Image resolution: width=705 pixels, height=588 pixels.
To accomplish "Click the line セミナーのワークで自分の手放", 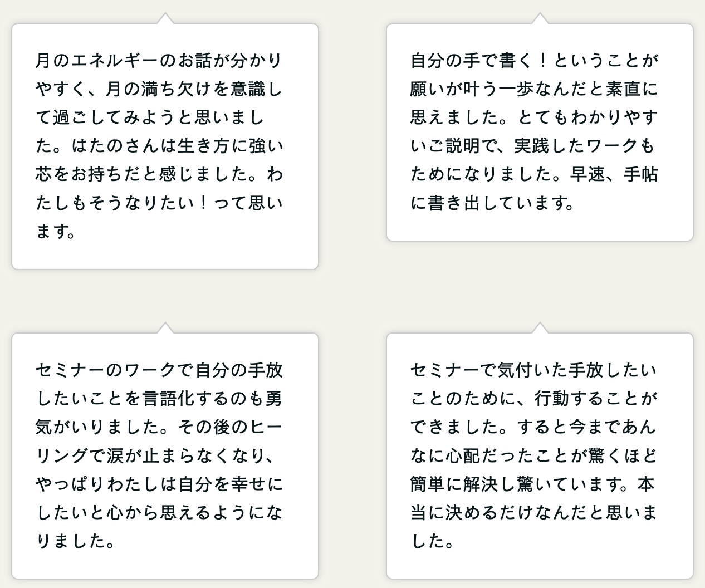I will click(159, 370).
